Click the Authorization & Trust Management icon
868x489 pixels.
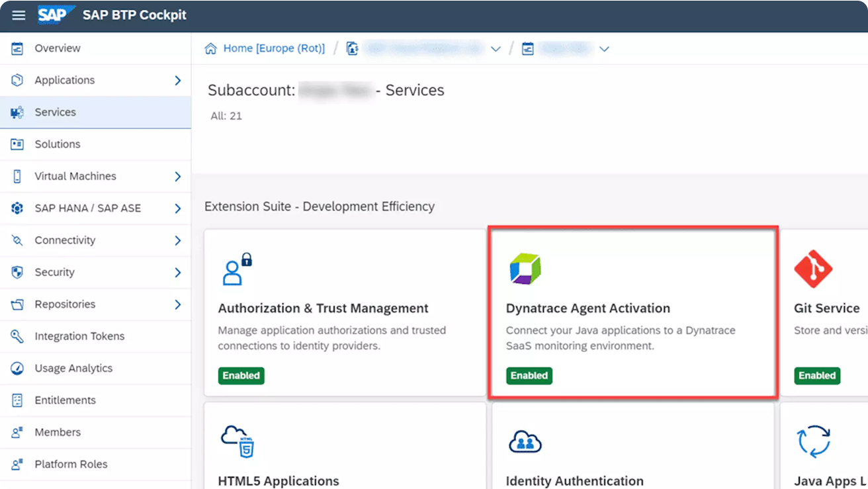click(237, 269)
